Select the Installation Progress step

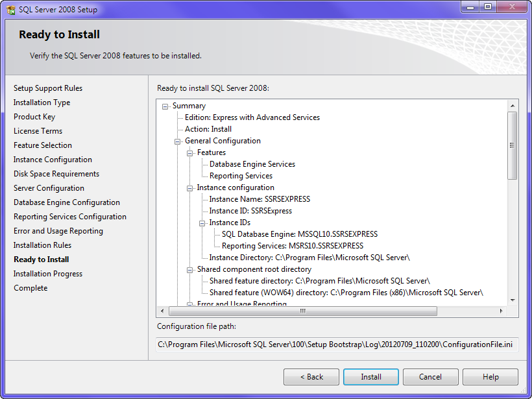click(48, 274)
